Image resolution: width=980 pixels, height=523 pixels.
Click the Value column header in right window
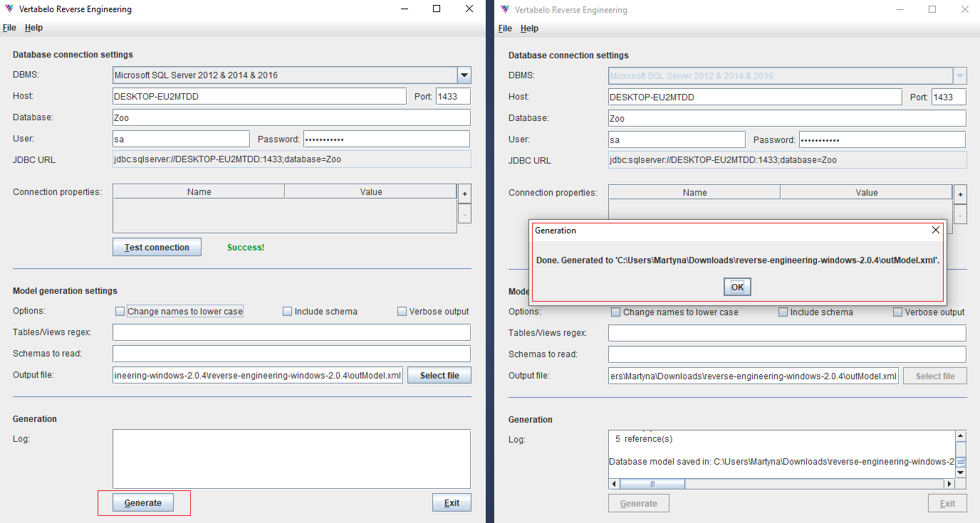(x=867, y=192)
